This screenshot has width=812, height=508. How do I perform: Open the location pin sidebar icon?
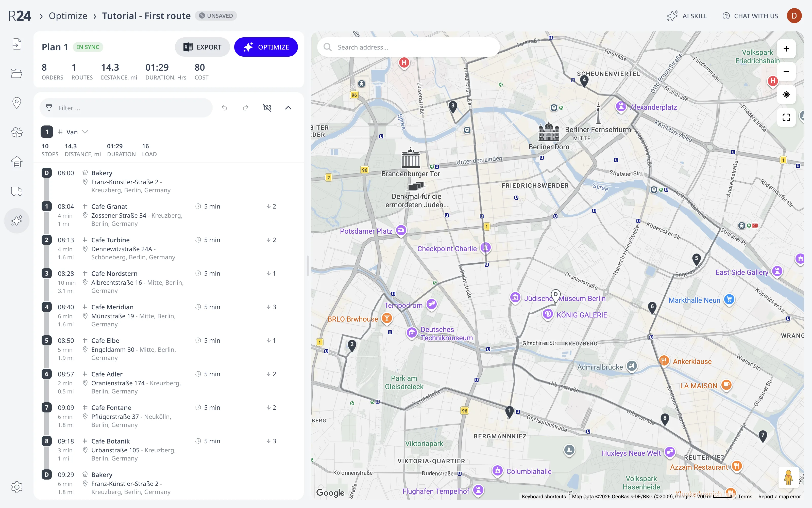pos(16,103)
